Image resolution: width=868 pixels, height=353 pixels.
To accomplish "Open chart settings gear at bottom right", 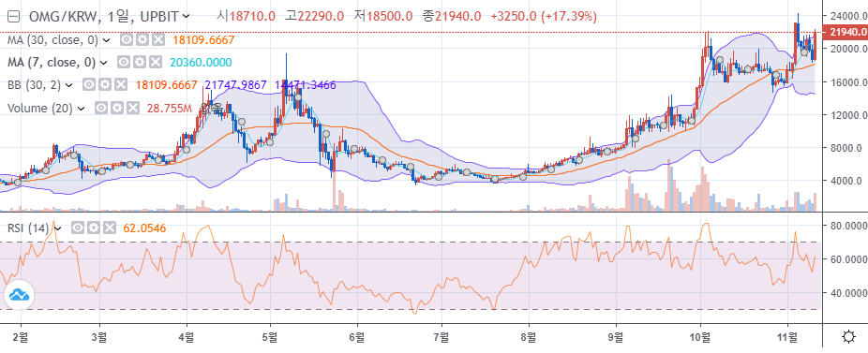I will coord(847,336).
